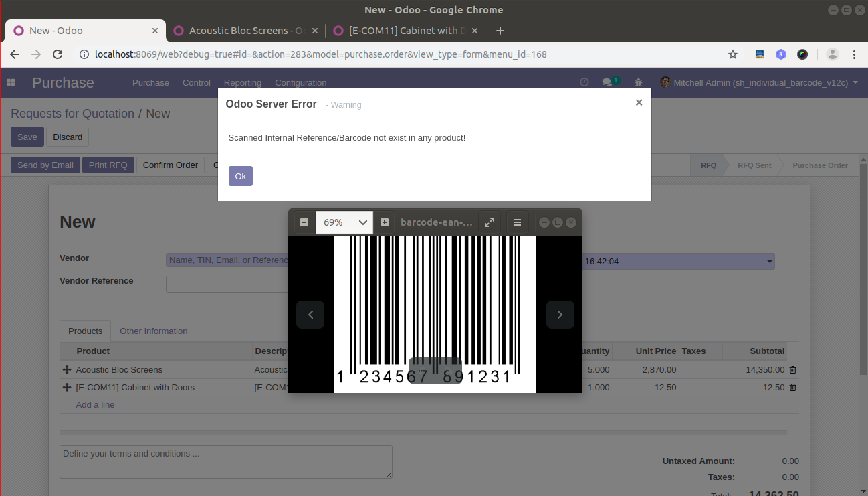Image resolution: width=868 pixels, height=496 pixels.
Task: Click the Vendor Reference input field
Action: click(x=227, y=284)
